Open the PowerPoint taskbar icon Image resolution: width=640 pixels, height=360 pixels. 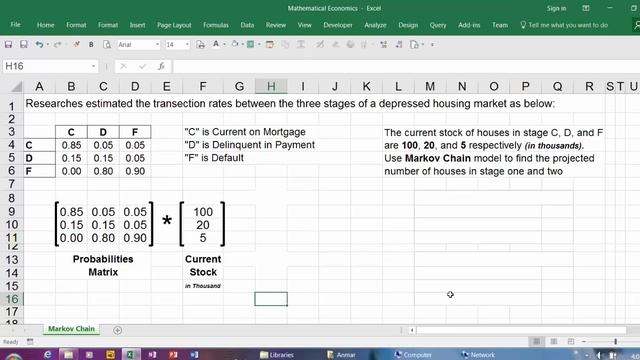pyautogui.click(x=173, y=354)
